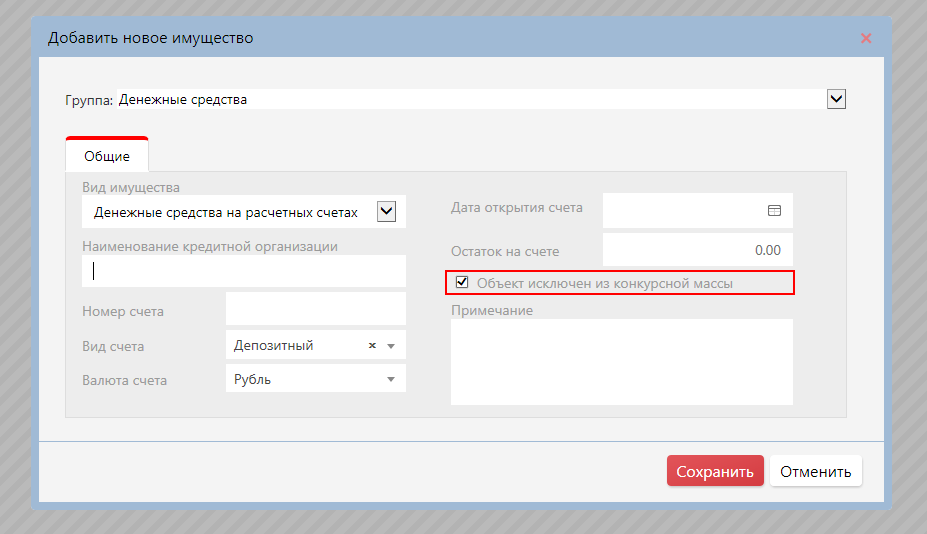Expand the Вид счета dropdown arrow
927x534 pixels.
click(x=391, y=346)
